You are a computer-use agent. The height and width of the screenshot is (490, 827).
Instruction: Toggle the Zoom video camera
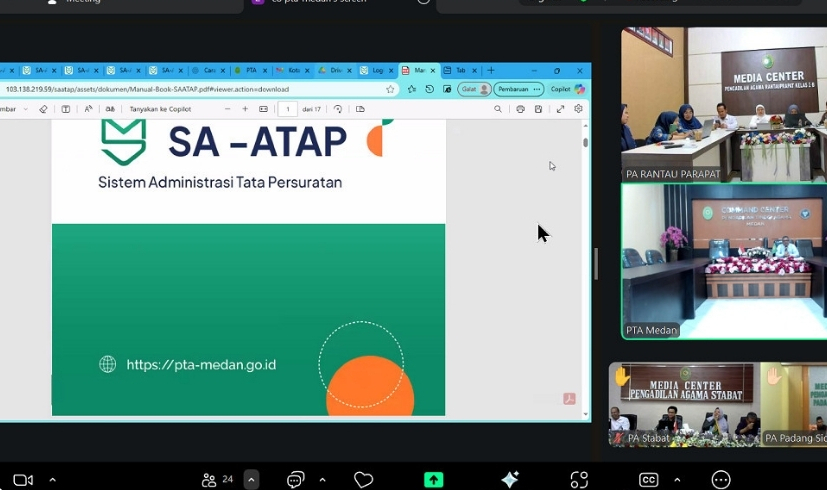[23, 480]
